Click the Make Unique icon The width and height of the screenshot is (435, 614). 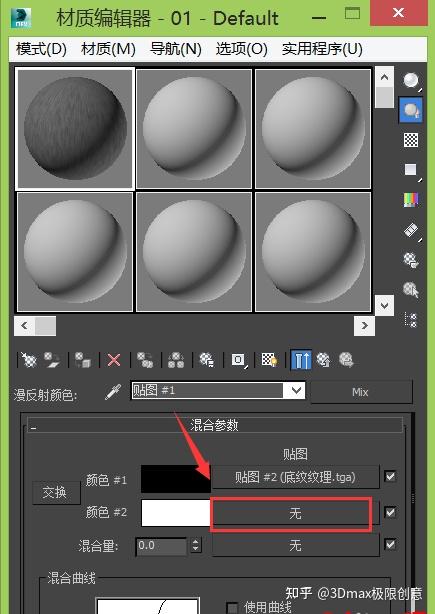176,359
